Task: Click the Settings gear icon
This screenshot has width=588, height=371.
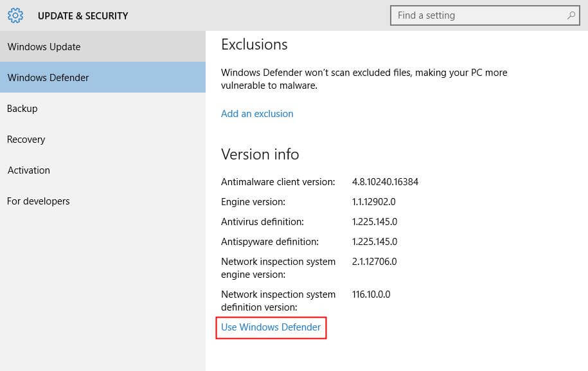Action: [x=15, y=15]
